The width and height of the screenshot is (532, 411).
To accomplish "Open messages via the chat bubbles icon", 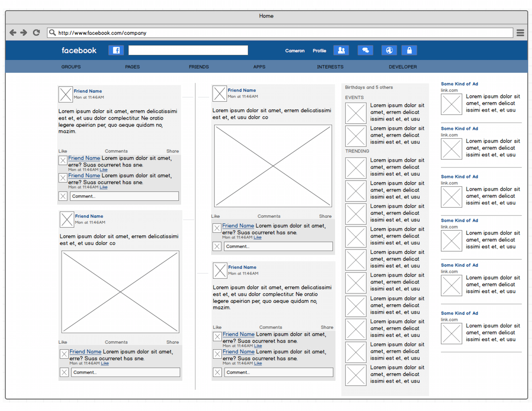I will click(x=365, y=50).
